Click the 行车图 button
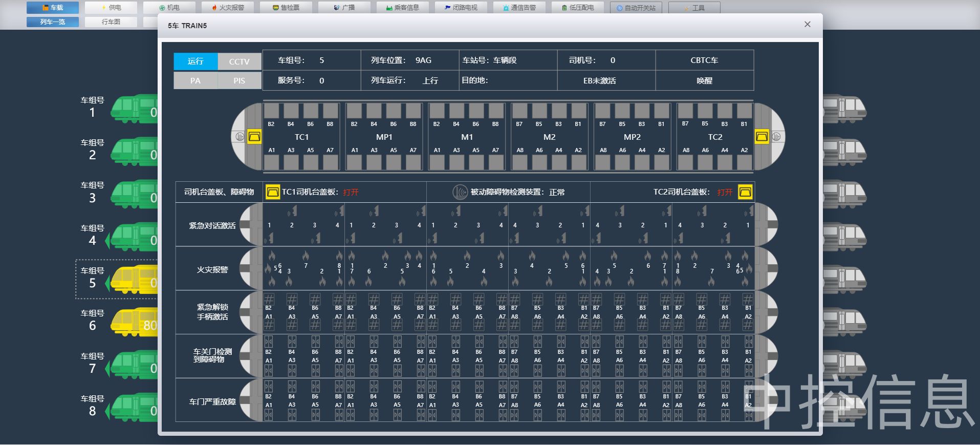 coord(111,22)
